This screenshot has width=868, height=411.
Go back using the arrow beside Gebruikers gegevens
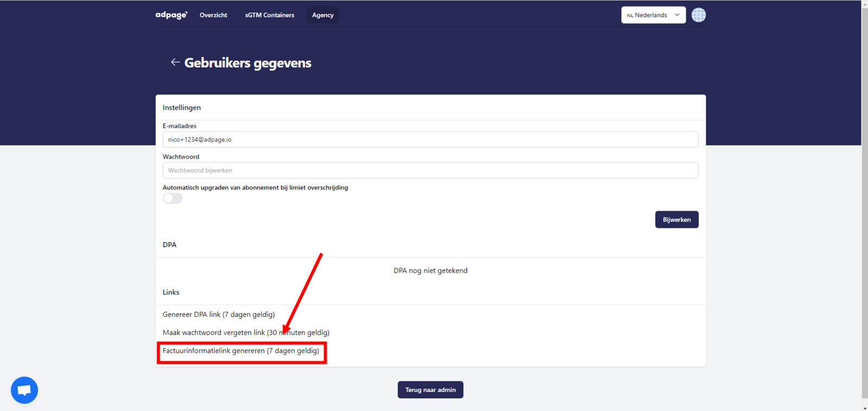coord(175,62)
